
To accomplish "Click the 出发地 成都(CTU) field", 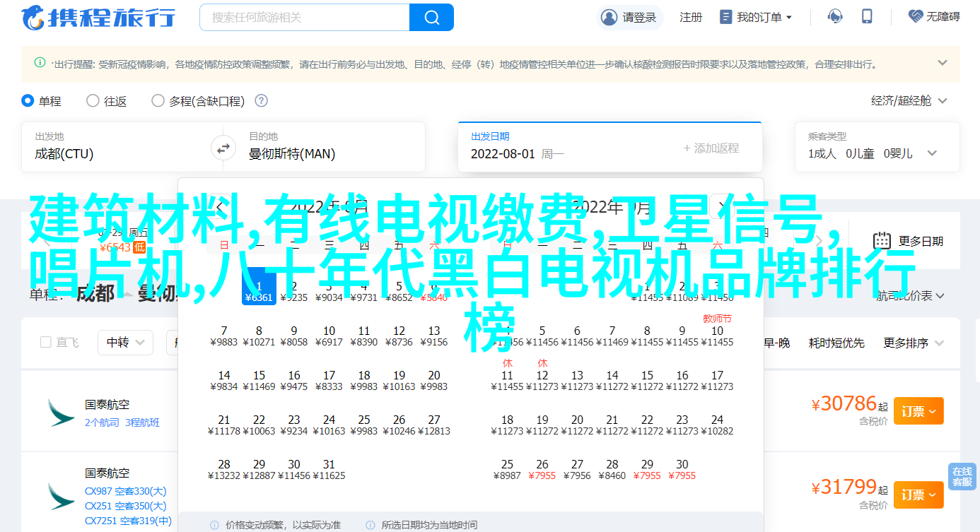I will click(117, 147).
